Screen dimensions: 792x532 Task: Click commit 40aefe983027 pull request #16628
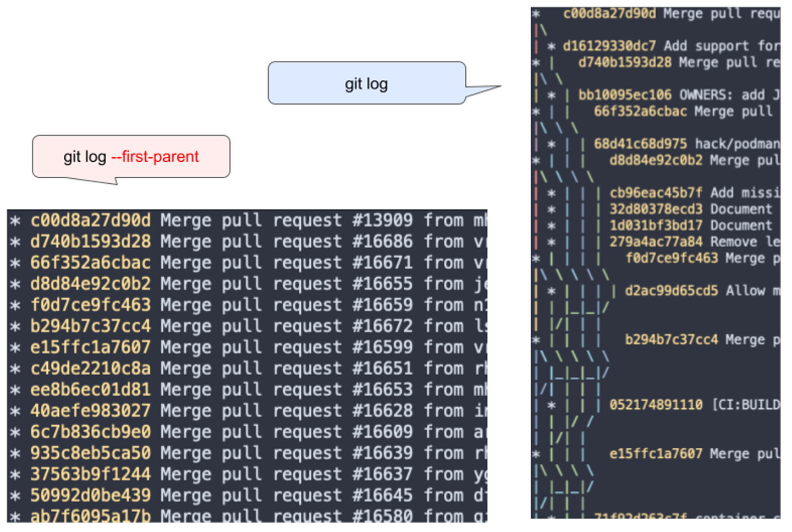click(x=248, y=411)
